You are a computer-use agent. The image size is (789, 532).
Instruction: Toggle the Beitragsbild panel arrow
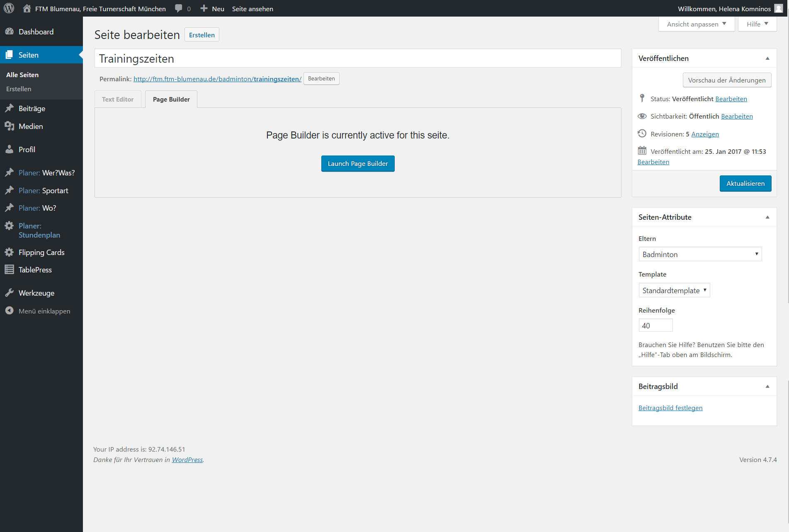[767, 386]
